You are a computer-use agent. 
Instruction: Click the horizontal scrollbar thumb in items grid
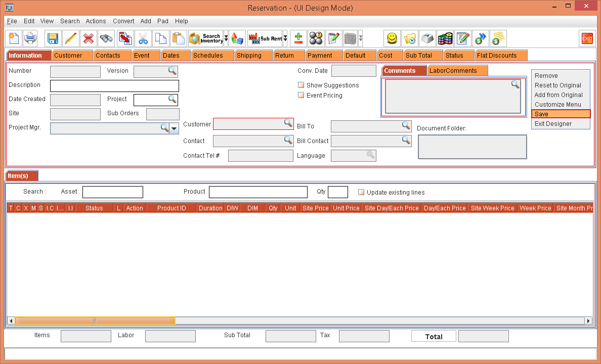pos(95,321)
